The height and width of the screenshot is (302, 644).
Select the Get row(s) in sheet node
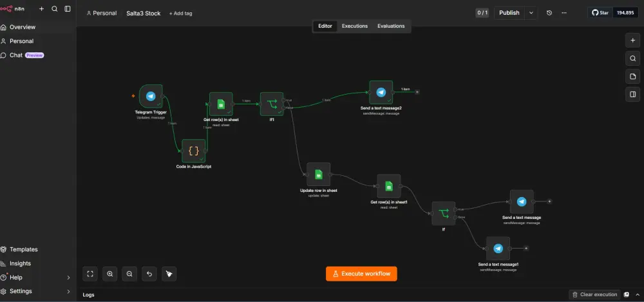[221, 104]
